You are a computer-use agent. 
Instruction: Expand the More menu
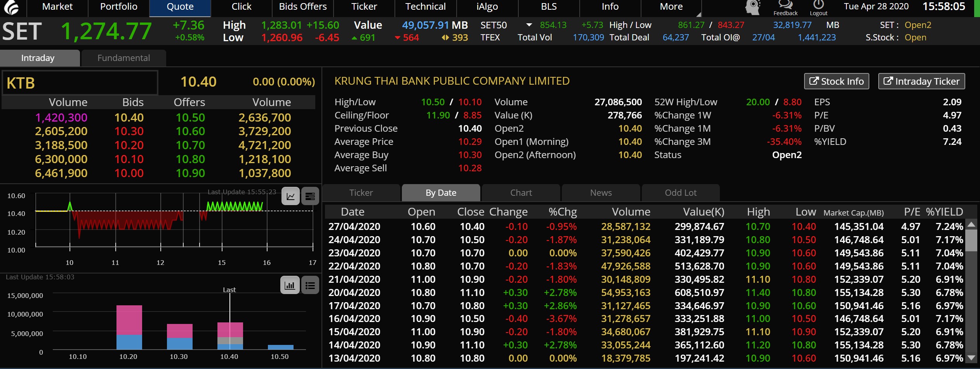click(x=671, y=7)
